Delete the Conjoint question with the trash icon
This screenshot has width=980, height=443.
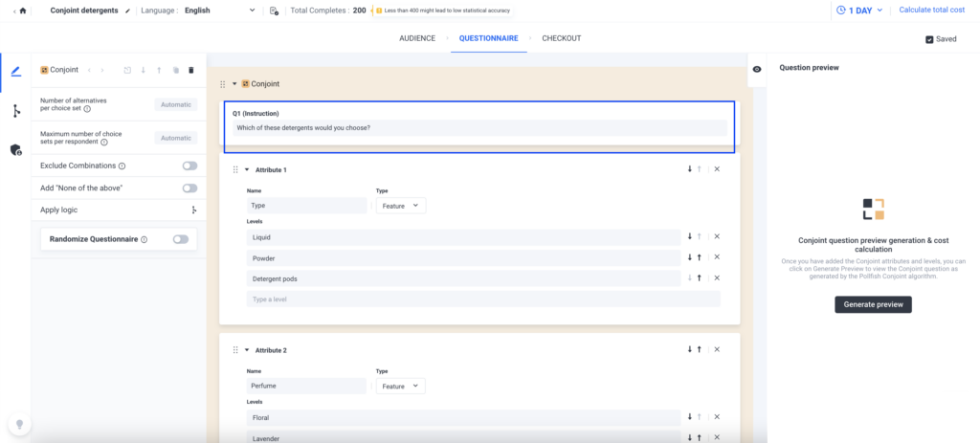point(191,70)
